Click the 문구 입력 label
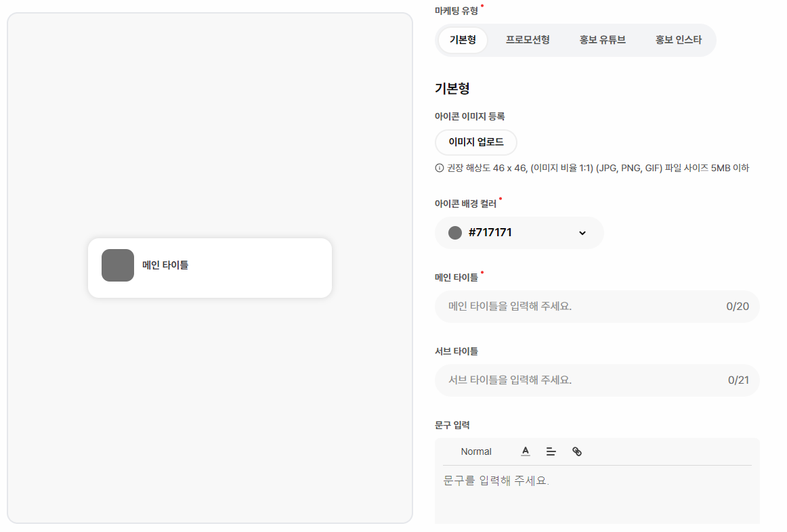The image size is (787, 532). click(452, 425)
